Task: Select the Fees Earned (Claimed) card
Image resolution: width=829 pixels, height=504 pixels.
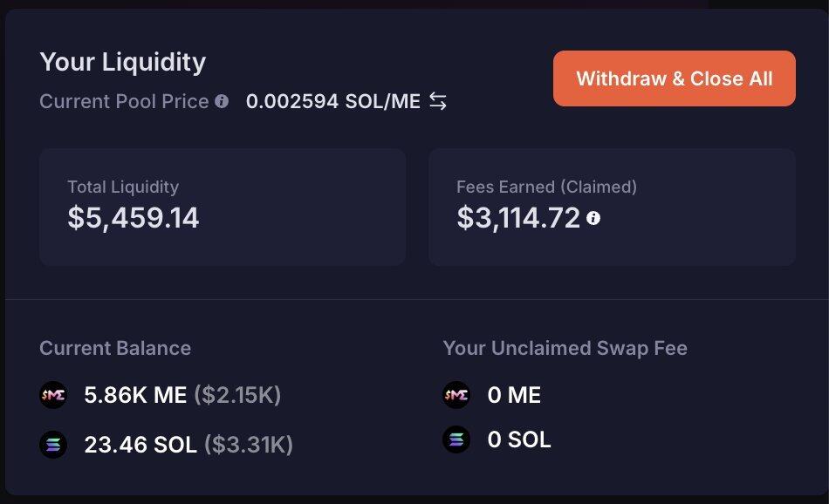Action: point(611,207)
